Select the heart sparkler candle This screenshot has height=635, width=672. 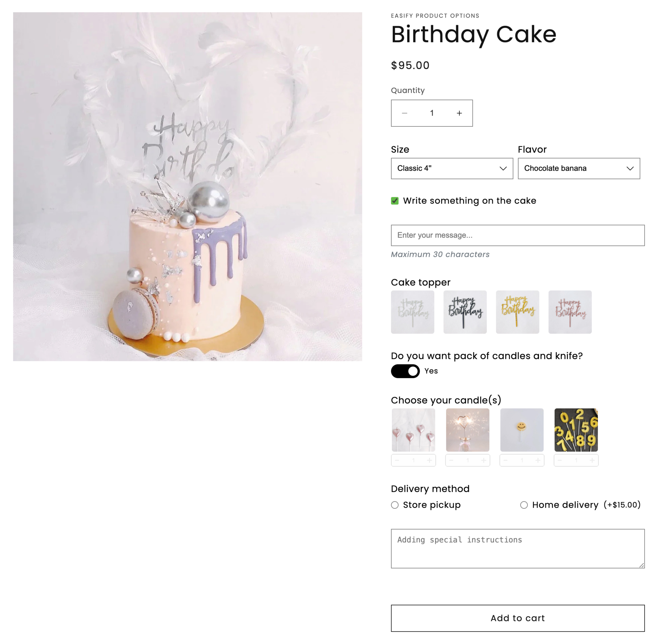coord(467,430)
